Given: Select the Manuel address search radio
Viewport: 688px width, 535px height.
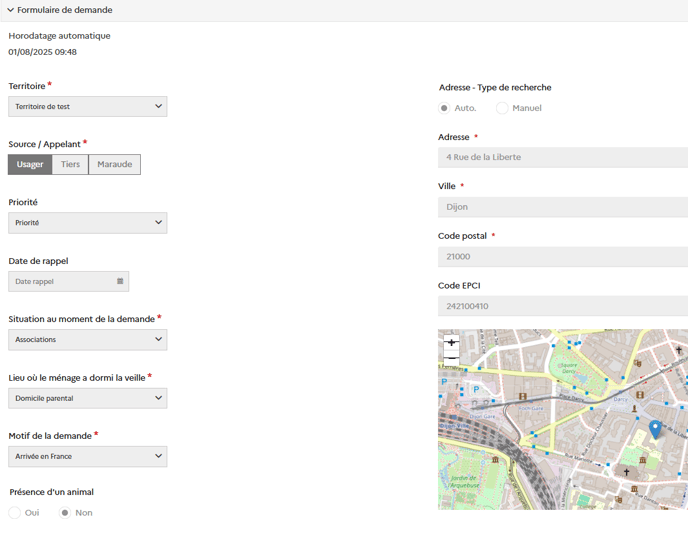Looking at the screenshot, I should (502, 108).
